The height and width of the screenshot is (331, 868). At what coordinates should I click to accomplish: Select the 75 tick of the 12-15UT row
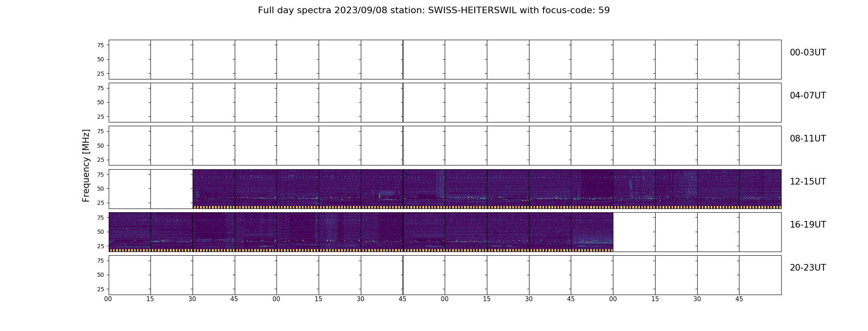(x=100, y=175)
